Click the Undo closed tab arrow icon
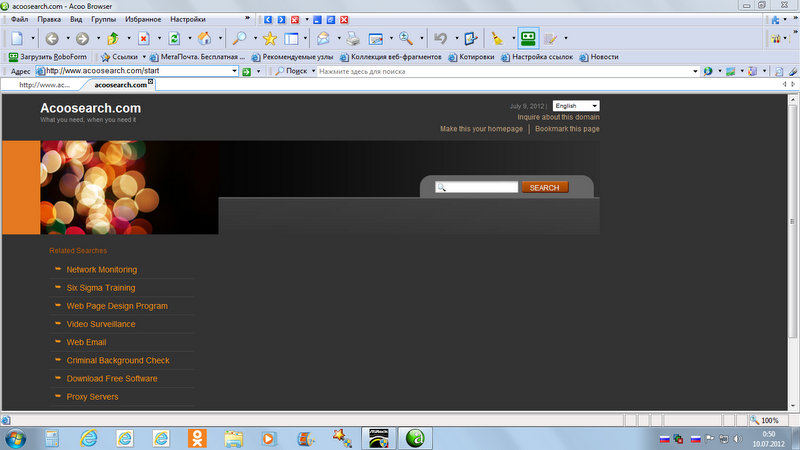800x450 pixels. 441,38
